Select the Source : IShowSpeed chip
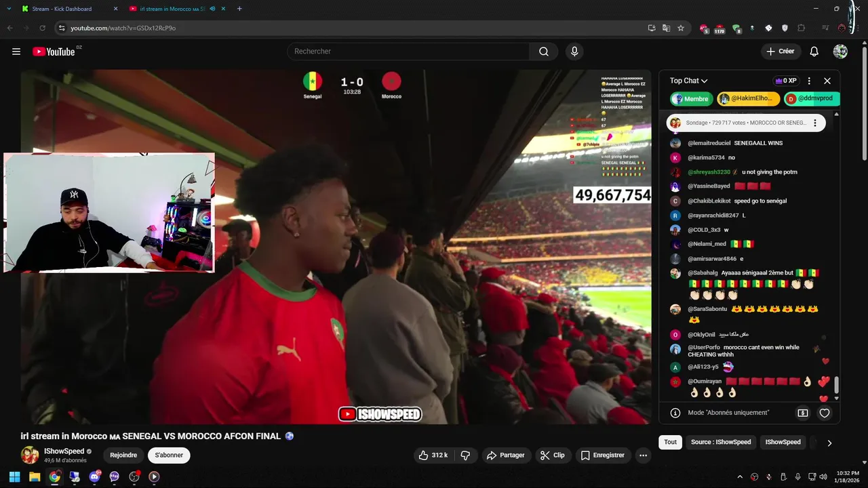Screen dimensions: 868x488 (721, 442)
